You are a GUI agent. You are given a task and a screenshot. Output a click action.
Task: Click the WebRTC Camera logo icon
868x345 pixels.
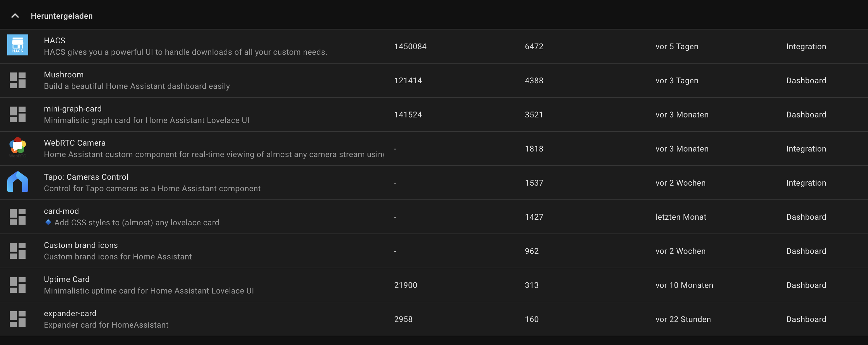point(17,148)
